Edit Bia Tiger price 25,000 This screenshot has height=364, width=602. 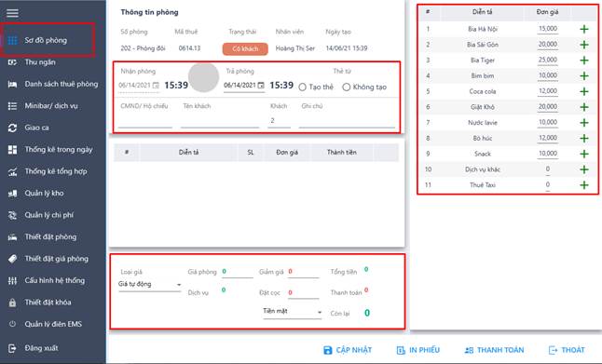(x=548, y=61)
